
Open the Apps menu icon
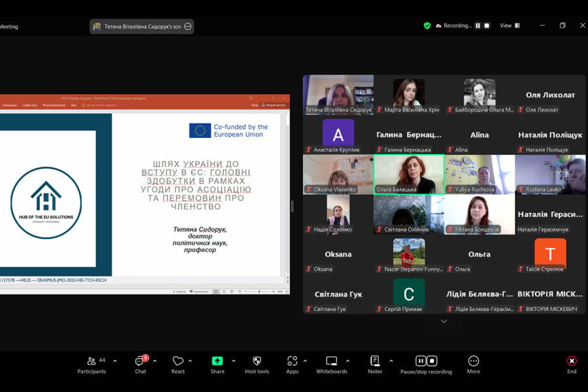coord(292,365)
